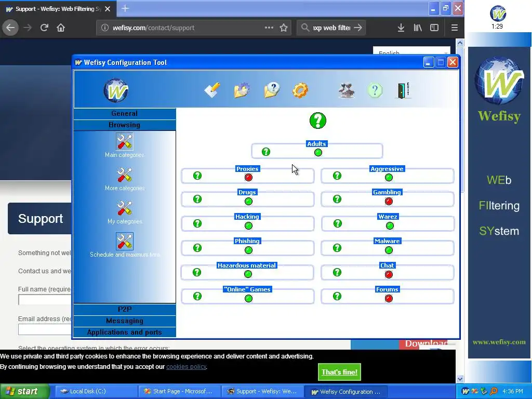This screenshot has height=399, width=532.
Task: Click the light green question mark help icon
Action: coord(375,90)
